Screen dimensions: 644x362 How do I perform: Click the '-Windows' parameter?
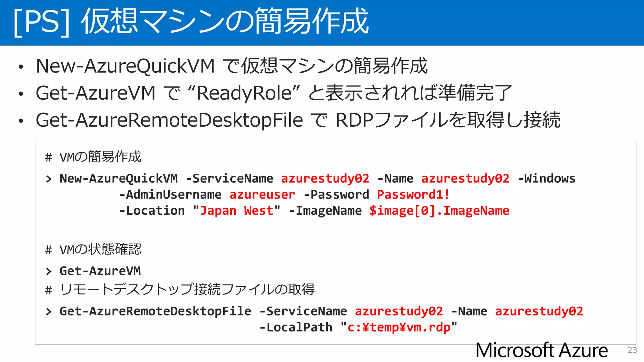point(547,178)
